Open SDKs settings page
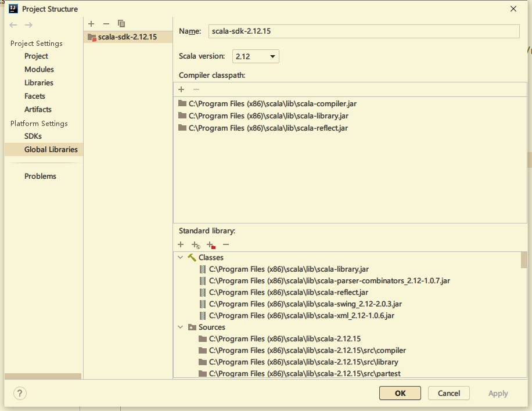The width and height of the screenshot is (532, 411). pyautogui.click(x=33, y=136)
